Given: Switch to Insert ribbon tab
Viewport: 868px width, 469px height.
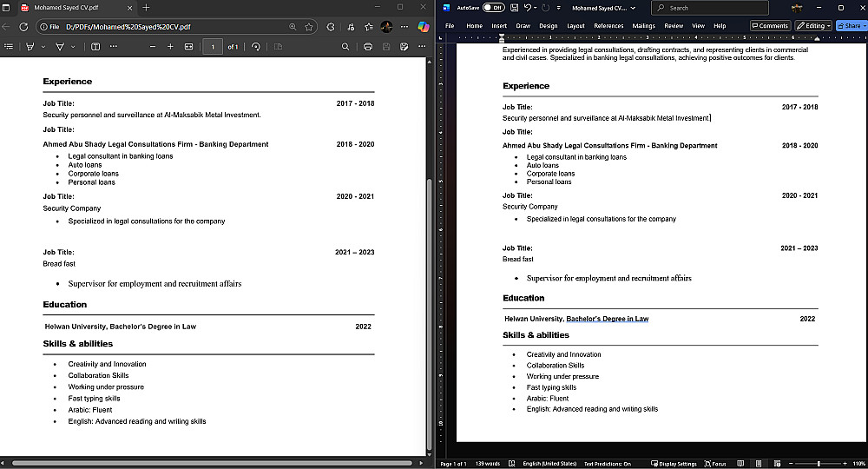Looking at the screenshot, I should tap(499, 25).
